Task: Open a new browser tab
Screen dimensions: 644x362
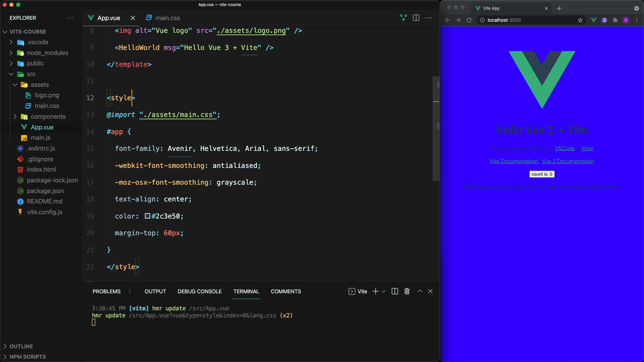Action: [559, 8]
